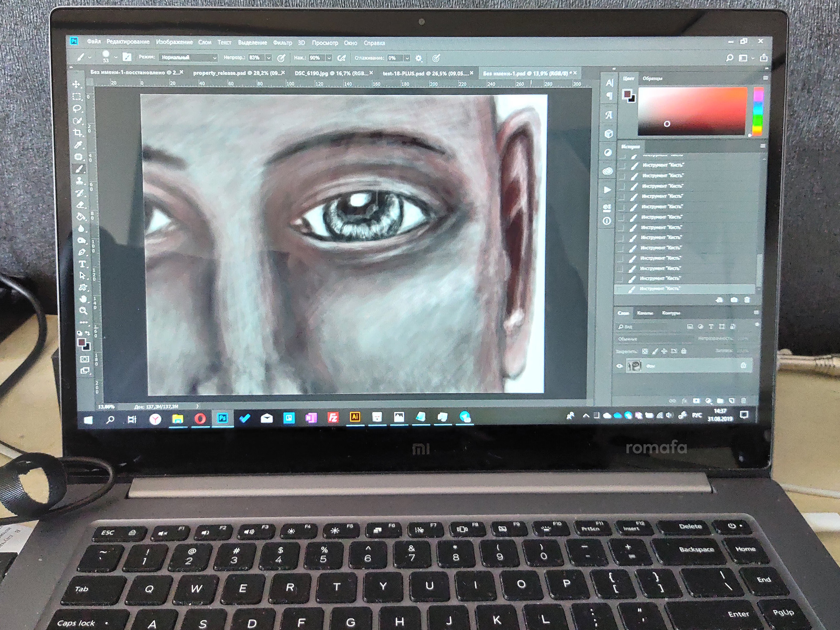Image resolution: width=840 pixels, height=630 pixels.
Task: Open the Изображение menu
Action: click(174, 42)
